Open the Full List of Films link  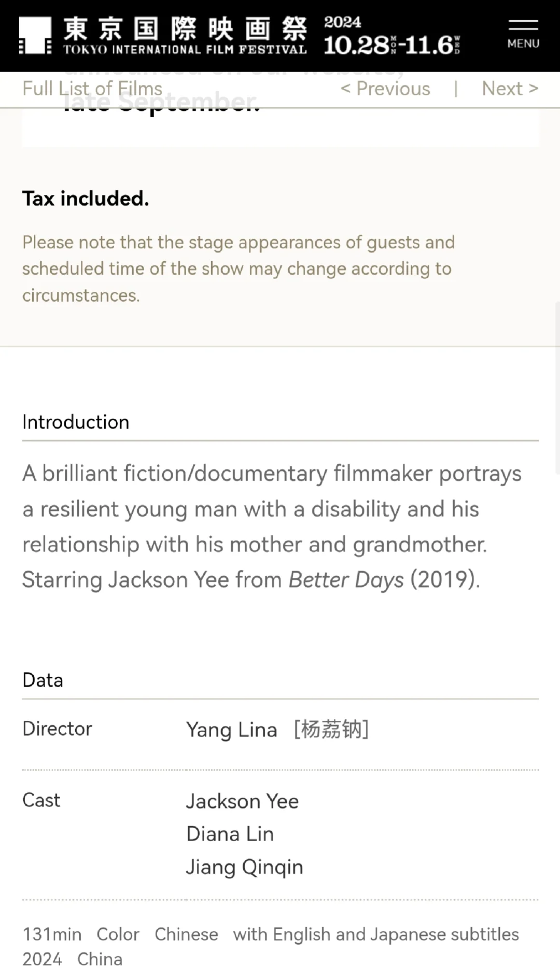[x=92, y=89]
